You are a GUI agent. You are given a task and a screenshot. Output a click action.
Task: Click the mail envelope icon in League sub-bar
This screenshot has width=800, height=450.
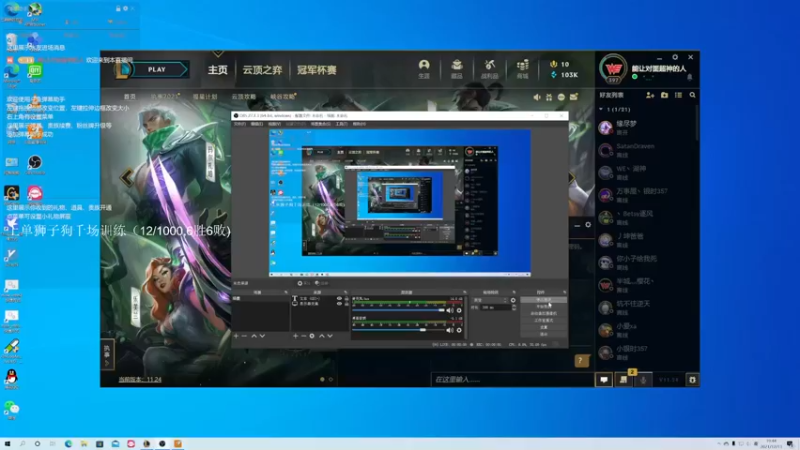(x=574, y=97)
